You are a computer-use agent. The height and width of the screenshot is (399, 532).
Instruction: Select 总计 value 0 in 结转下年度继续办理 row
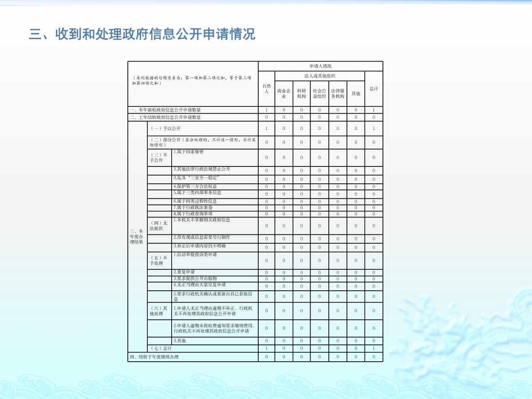pyautogui.click(x=374, y=357)
